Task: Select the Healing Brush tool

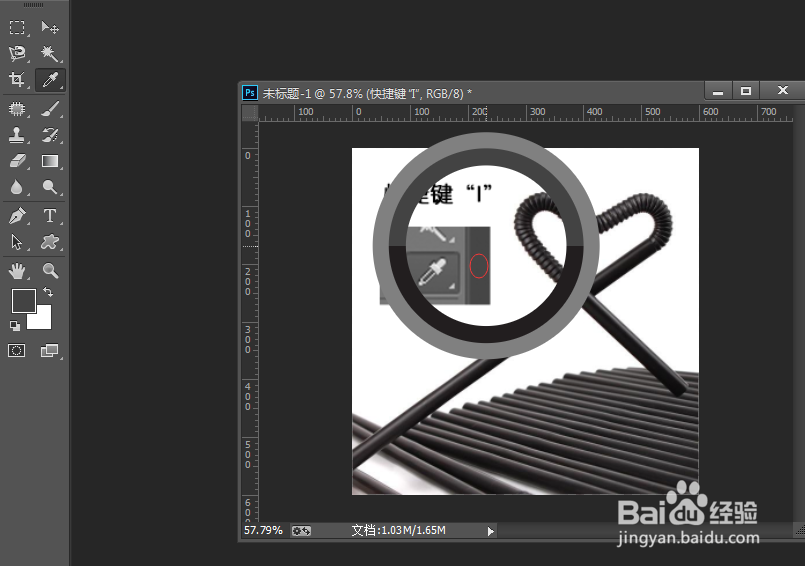Action: click(x=17, y=109)
